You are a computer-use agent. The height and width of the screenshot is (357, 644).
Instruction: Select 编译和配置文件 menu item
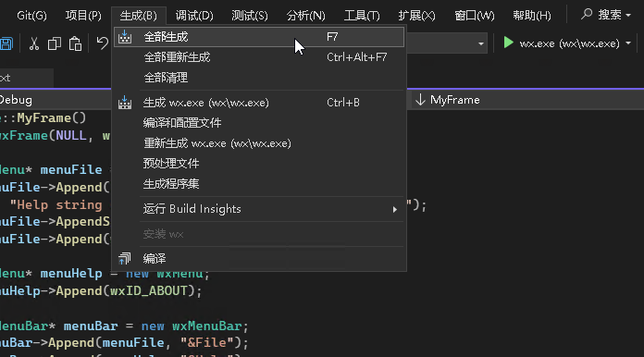pos(259,123)
